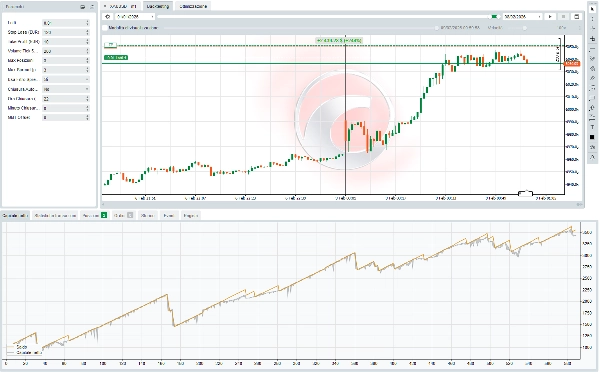Open the Equity chart tab in bottom panel
Image resolution: width=600 pixels, height=372 pixels.
point(15,215)
